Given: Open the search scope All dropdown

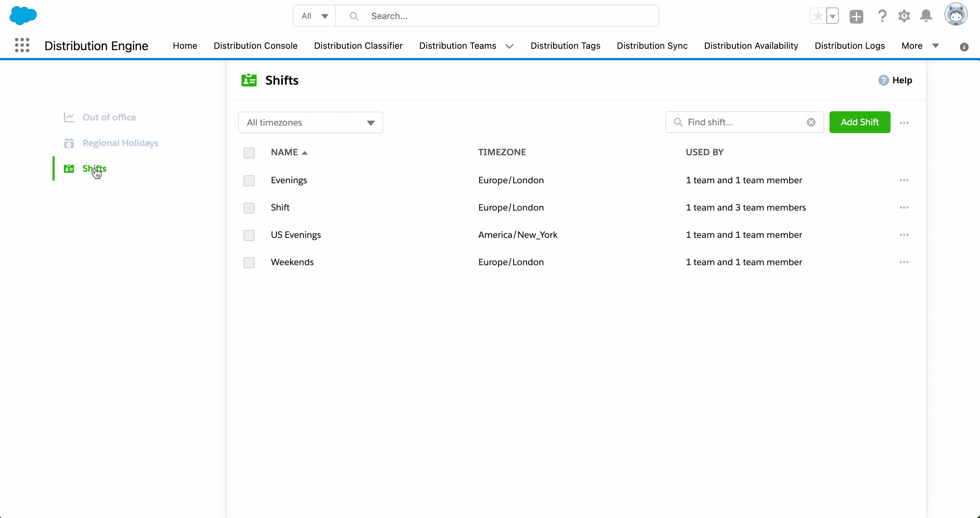Looking at the screenshot, I should (314, 16).
